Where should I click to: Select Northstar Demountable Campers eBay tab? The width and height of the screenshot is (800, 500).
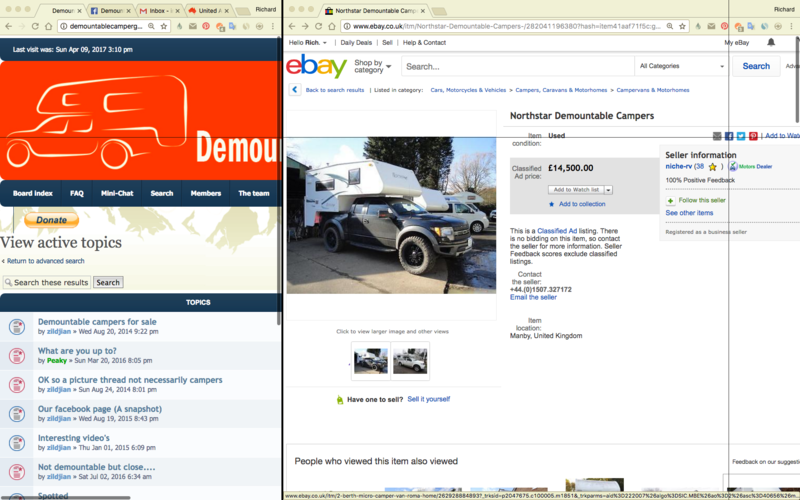point(376,11)
